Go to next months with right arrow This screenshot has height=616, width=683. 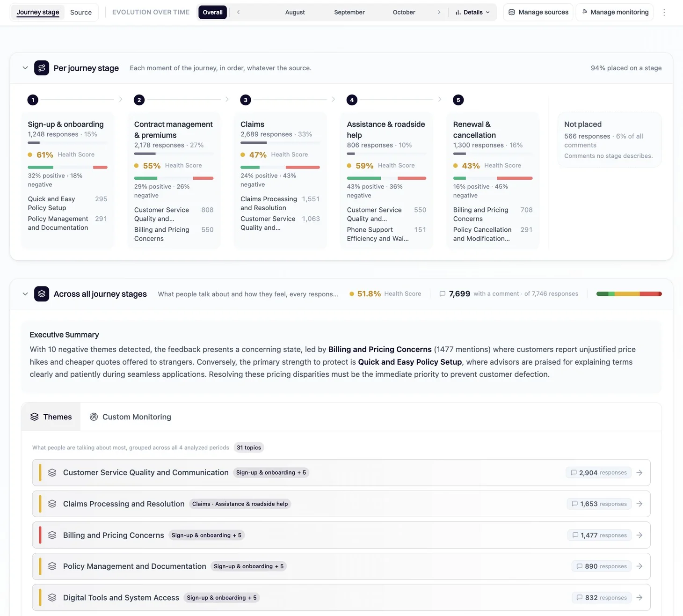point(439,12)
